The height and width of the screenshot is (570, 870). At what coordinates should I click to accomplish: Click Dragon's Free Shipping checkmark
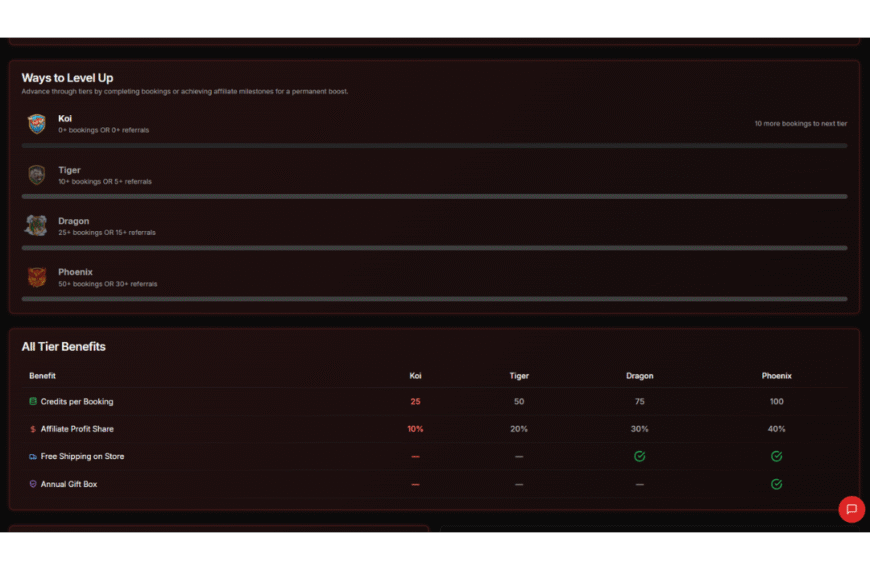(x=639, y=457)
